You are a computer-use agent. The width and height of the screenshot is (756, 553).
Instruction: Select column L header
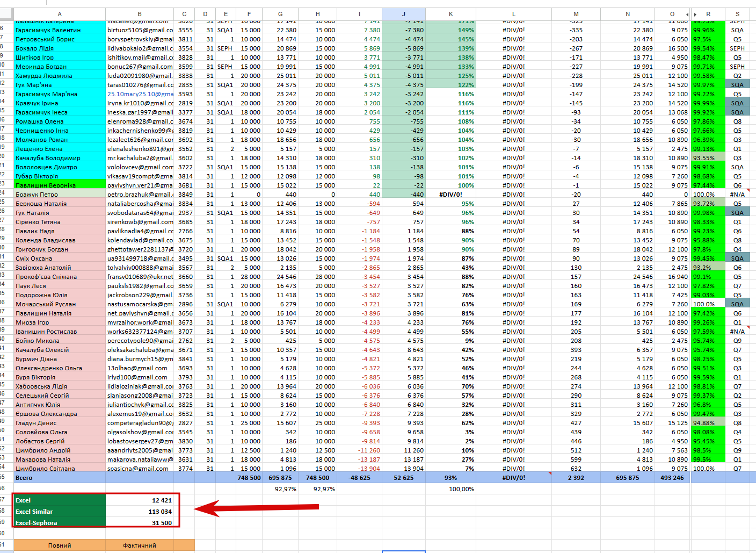(514, 14)
